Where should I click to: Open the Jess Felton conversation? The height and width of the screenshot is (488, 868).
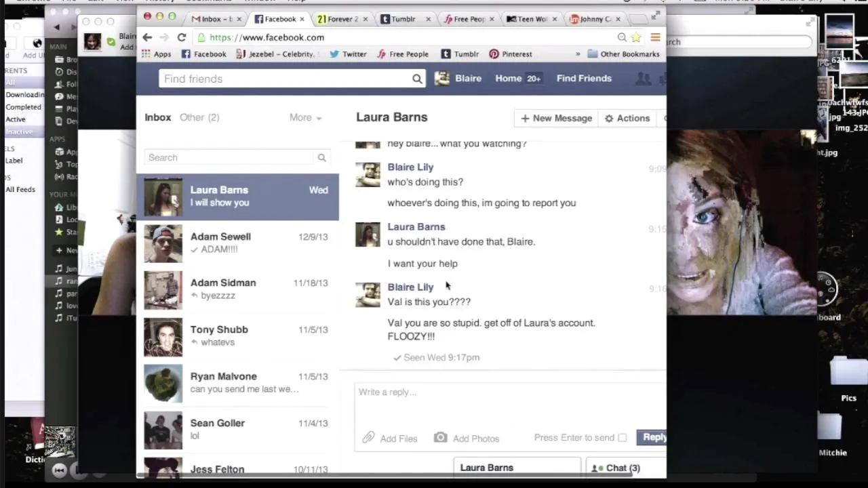pyautogui.click(x=237, y=467)
